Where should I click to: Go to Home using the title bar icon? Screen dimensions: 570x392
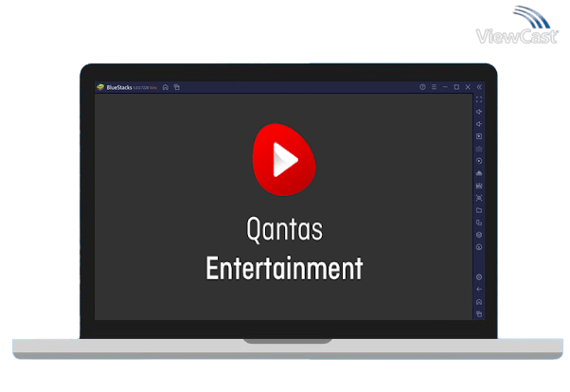166,87
